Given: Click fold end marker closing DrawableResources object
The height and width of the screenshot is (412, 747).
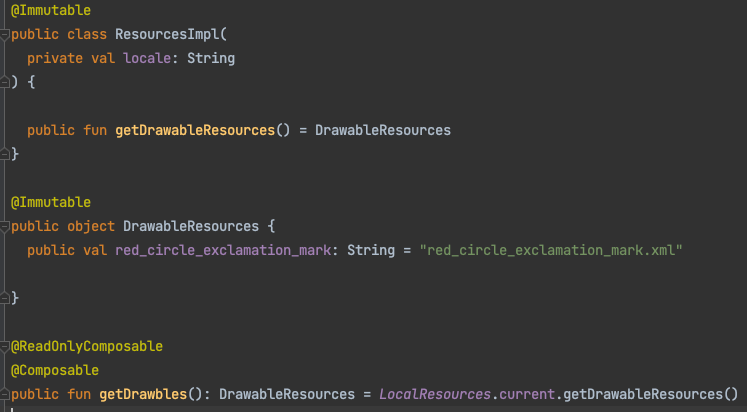Looking at the screenshot, I should coord(5,298).
